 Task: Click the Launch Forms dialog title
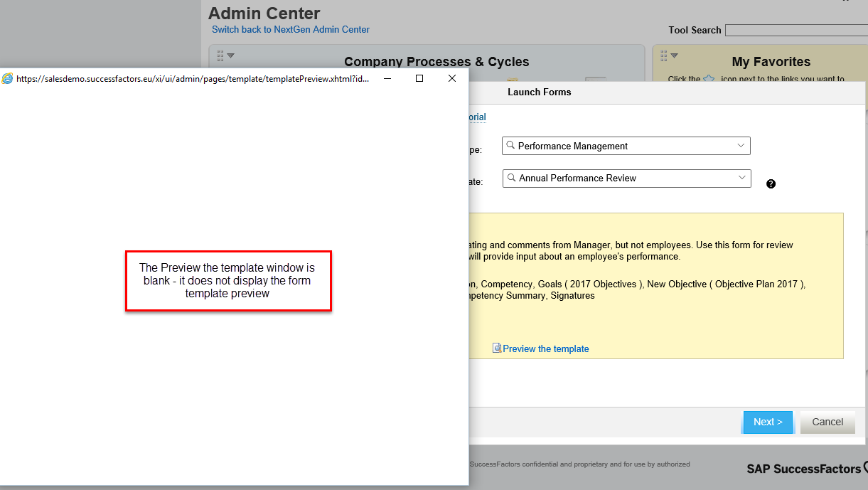coord(539,92)
